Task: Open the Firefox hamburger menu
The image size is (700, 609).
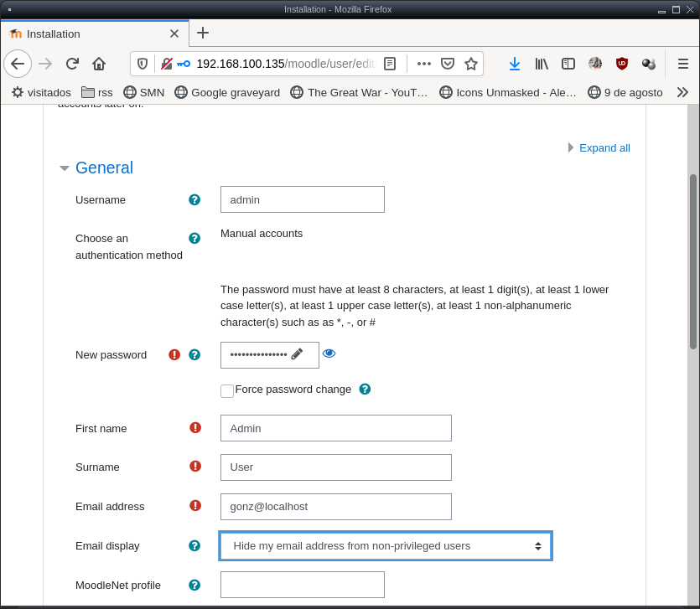Action: [x=683, y=64]
